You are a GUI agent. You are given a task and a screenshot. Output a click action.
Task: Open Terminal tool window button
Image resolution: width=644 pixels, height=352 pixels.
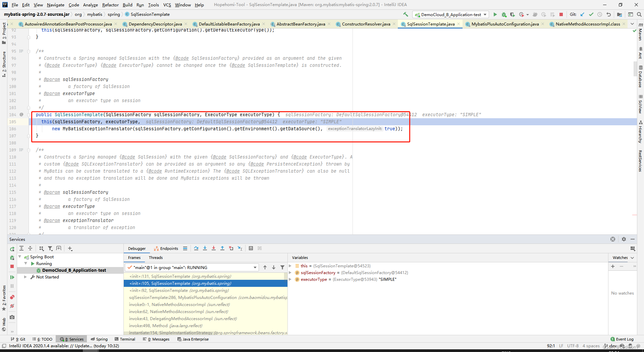(125, 339)
